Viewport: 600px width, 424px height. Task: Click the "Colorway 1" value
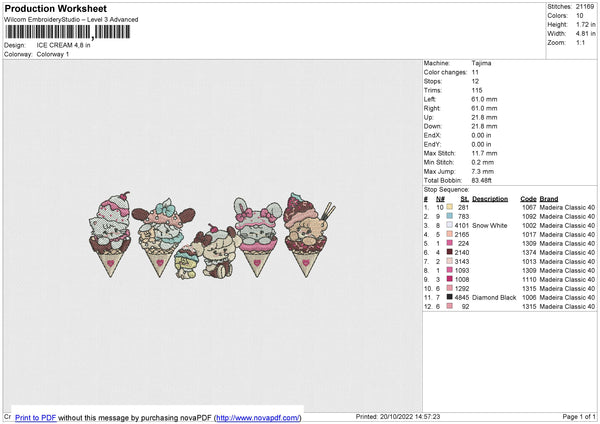coord(53,54)
